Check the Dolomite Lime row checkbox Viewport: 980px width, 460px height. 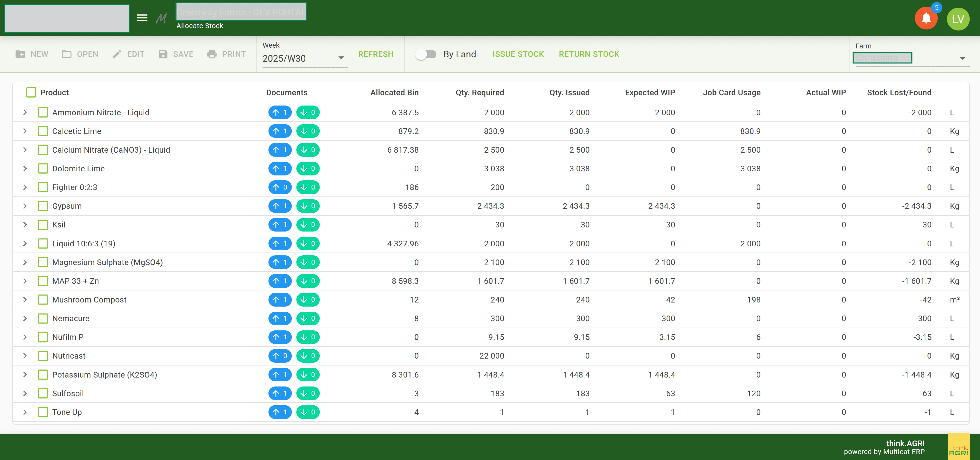[x=43, y=169]
